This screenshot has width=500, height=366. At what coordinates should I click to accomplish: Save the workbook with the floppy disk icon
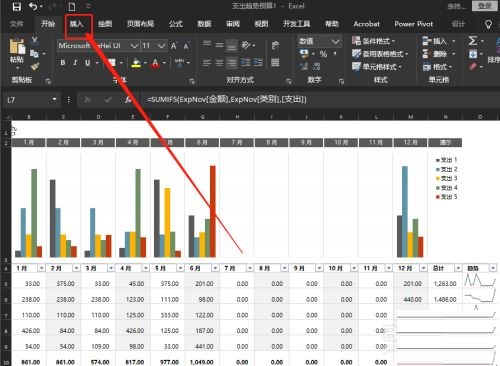pyautogui.click(x=16, y=6)
